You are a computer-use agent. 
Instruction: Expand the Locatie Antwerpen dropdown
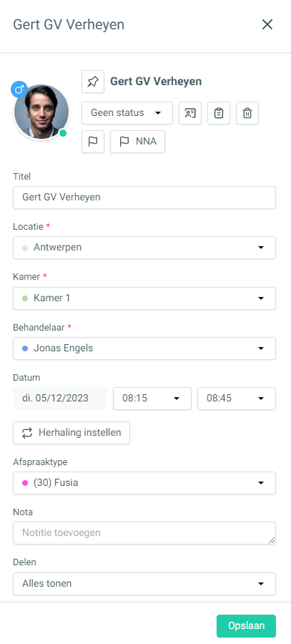144,248
